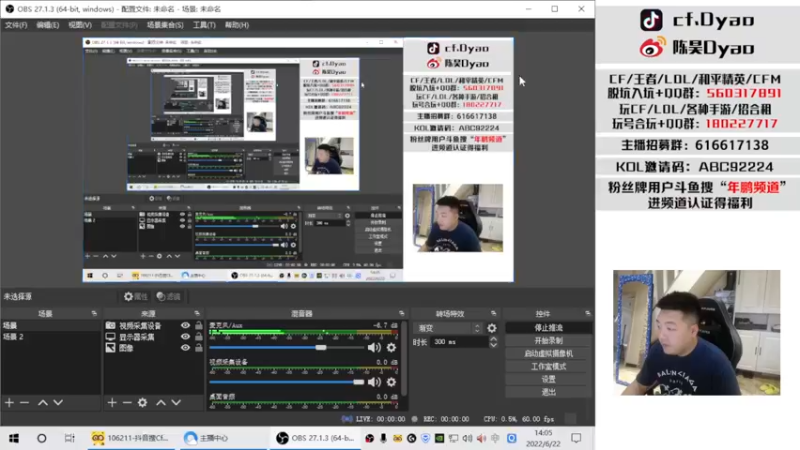Select the 视频采集设备 source row
The width and height of the screenshot is (800, 450).
154,326
